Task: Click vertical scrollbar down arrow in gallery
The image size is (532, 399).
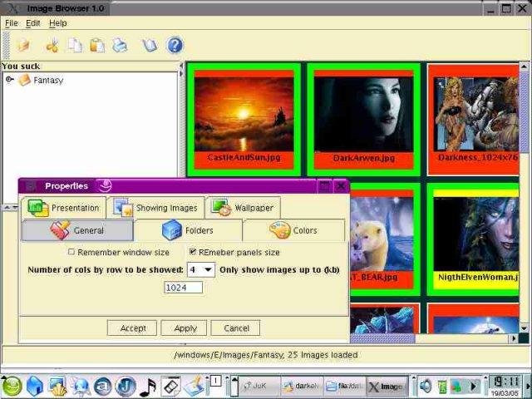Action: tap(525, 328)
